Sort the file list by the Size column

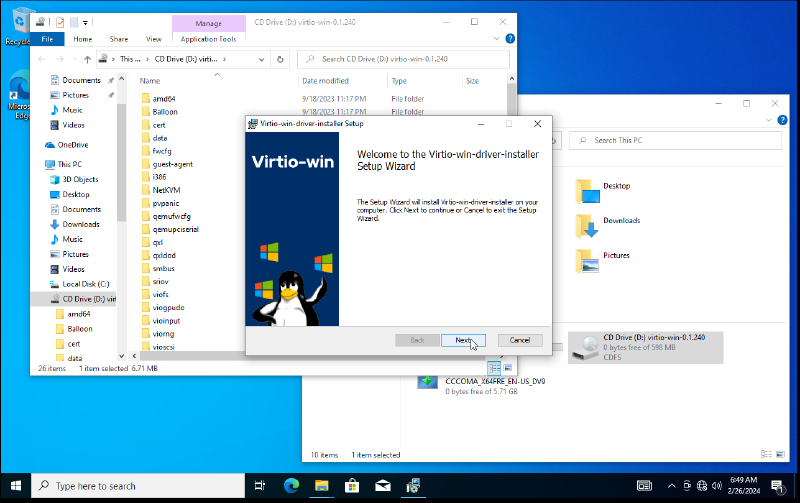point(472,81)
